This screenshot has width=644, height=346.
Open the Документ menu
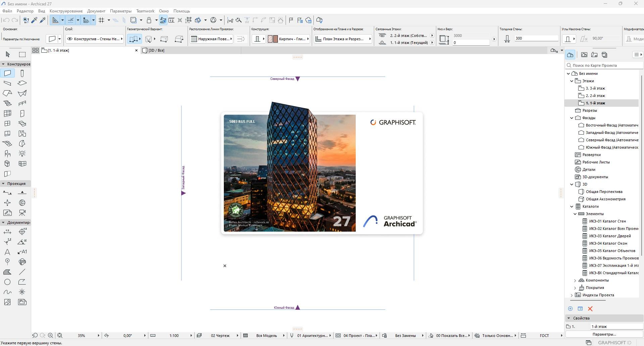(x=96, y=11)
